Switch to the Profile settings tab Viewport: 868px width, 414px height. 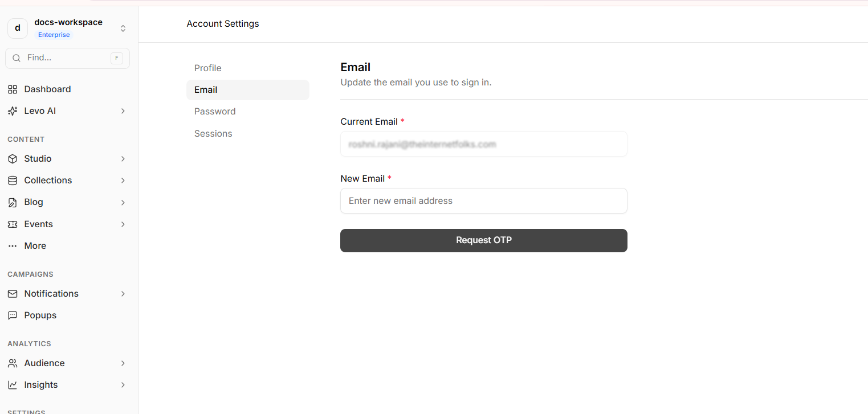point(208,68)
